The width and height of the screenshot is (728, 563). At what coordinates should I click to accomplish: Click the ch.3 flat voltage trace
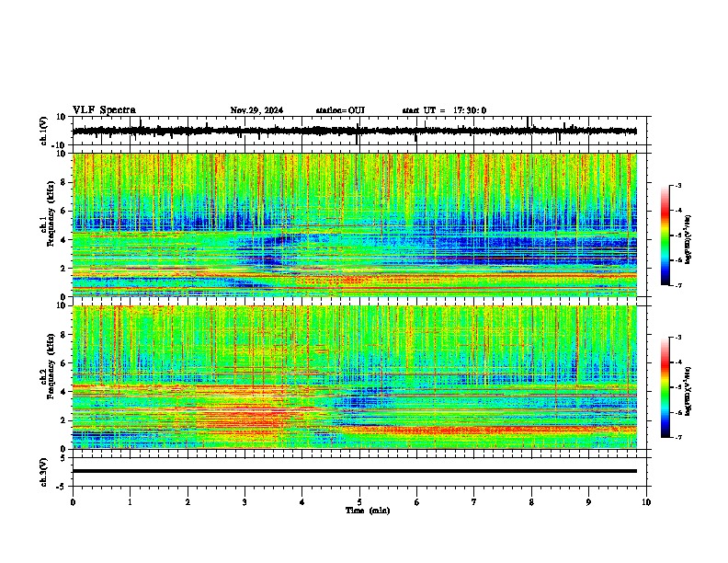point(354,471)
